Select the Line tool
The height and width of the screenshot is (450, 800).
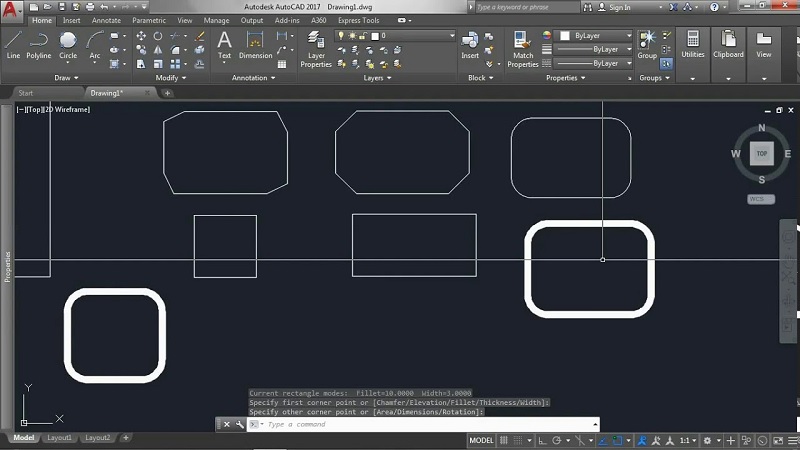[13, 45]
